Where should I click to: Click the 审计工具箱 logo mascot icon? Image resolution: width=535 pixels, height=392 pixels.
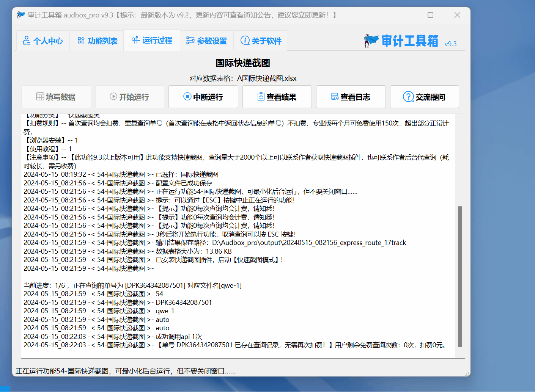tap(371, 40)
